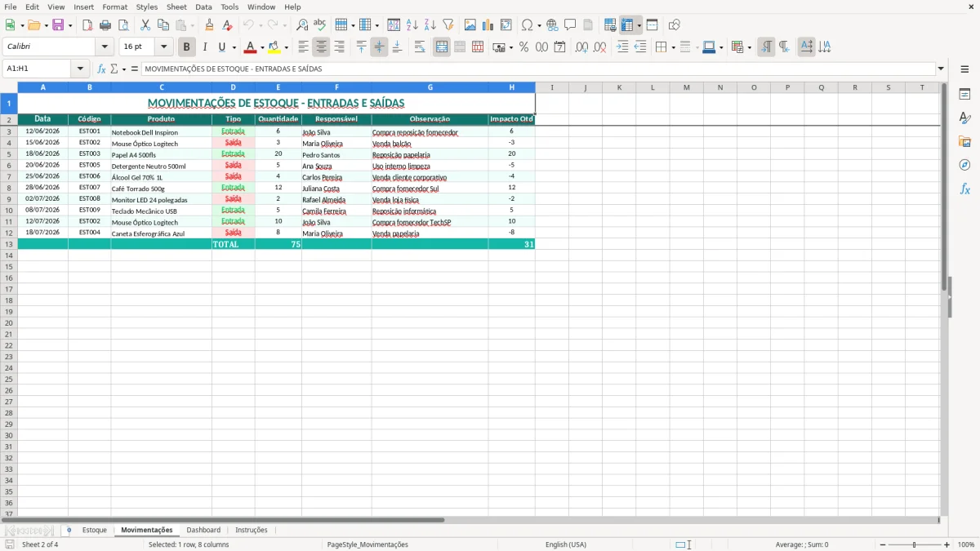Click the AutoFilter funnel icon
This screenshot has height=551, width=980.
coord(448,25)
